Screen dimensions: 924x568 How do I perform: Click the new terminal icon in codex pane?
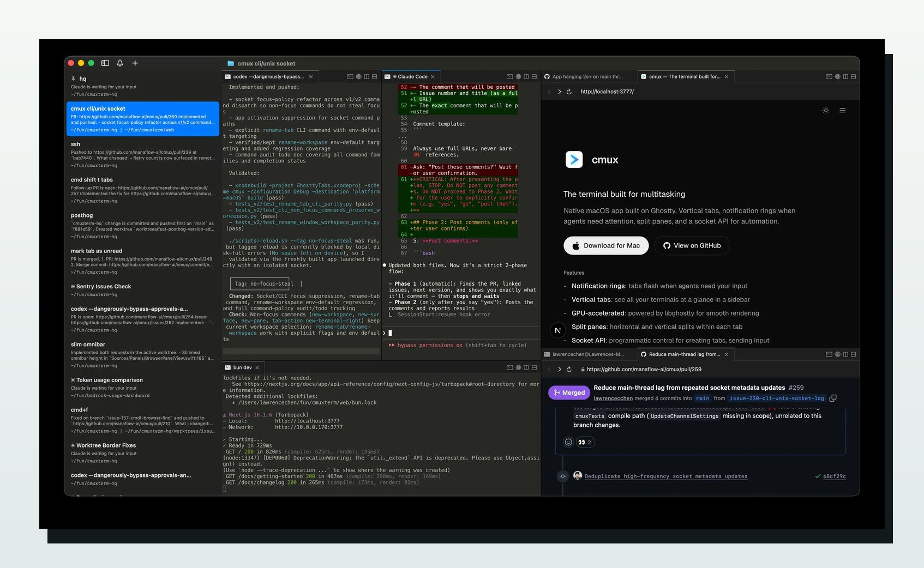click(350, 77)
